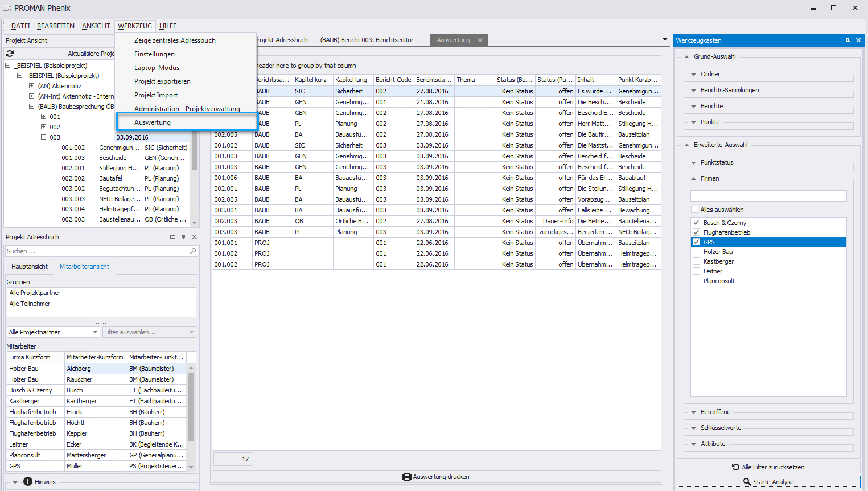The width and height of the screenshot is (868, 491).
Task: Expand the Attribute section
Action: 693,444
